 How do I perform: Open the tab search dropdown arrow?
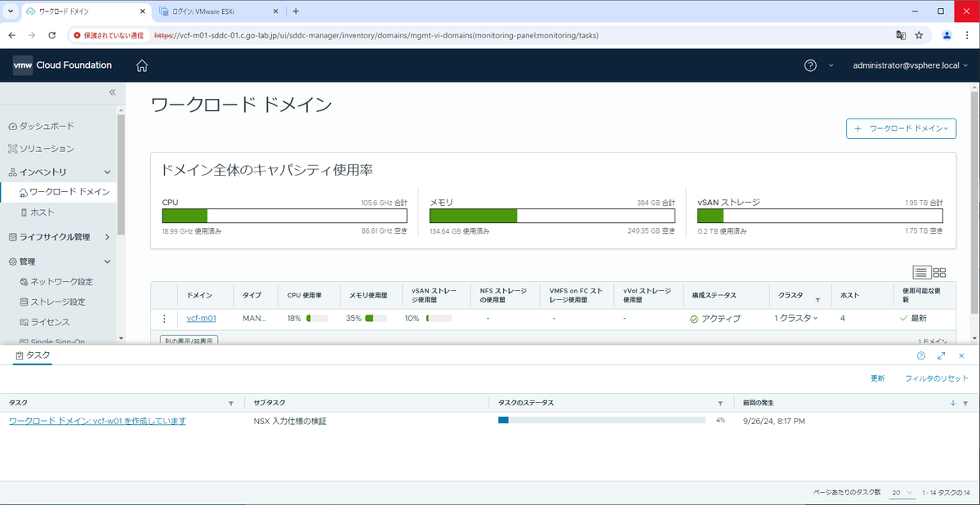pos(9,11)
